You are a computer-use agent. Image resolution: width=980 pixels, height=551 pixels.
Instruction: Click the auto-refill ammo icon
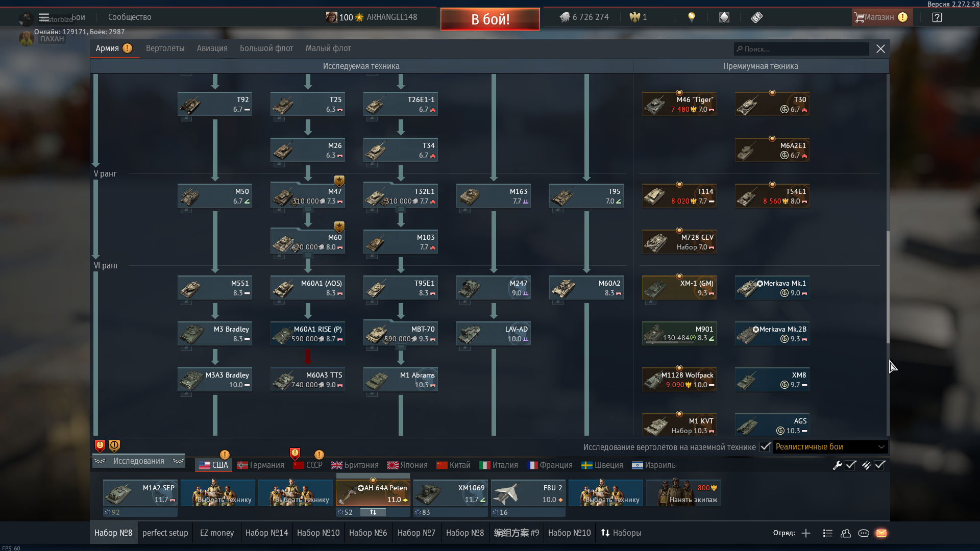coord(866,465)
